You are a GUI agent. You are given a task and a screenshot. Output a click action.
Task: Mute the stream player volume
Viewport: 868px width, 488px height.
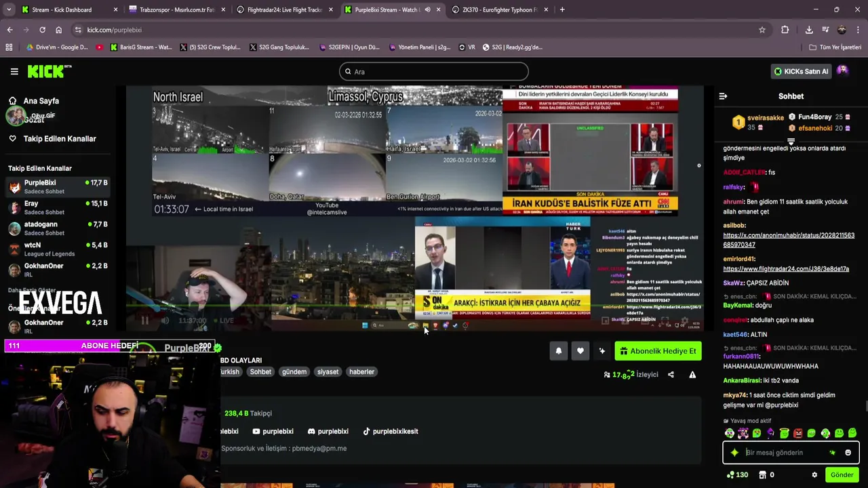165,321
